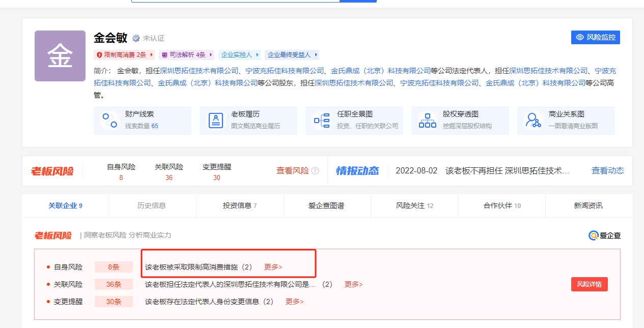Open 金氏鼎成（北京）科技有限公司 link in first intro line

(380, 71)
